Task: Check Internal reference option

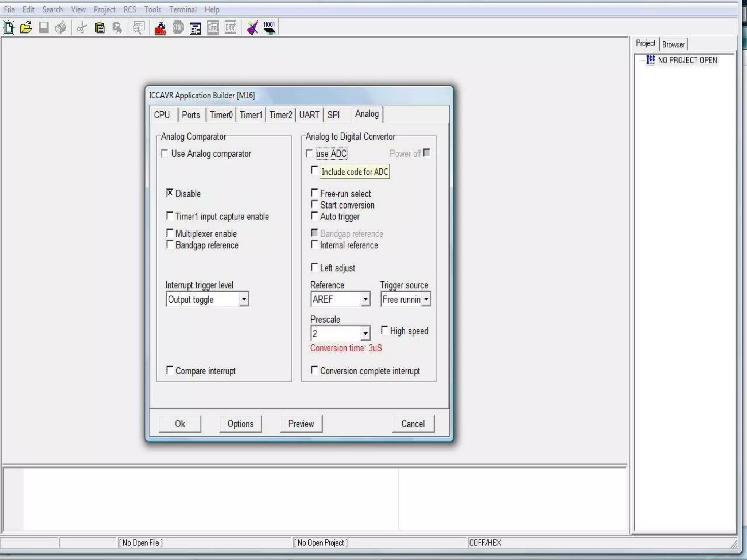Action: 314,244
